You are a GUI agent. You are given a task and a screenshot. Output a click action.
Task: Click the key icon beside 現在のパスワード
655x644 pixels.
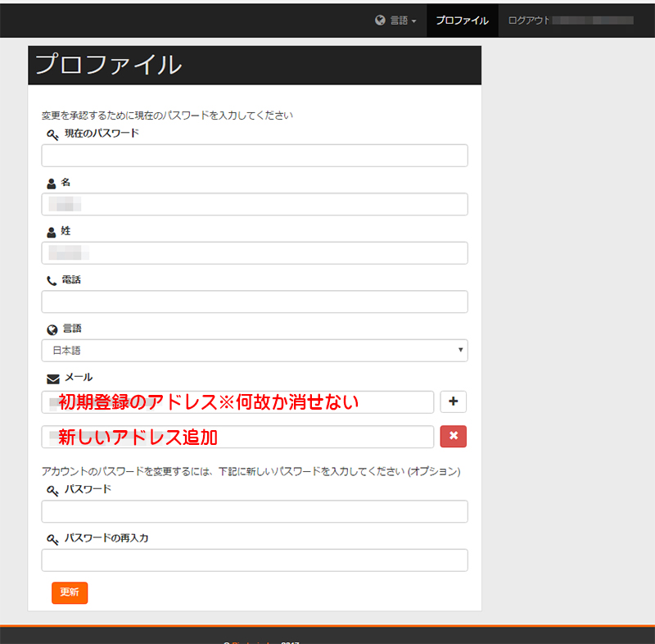(x=52, y=134)
